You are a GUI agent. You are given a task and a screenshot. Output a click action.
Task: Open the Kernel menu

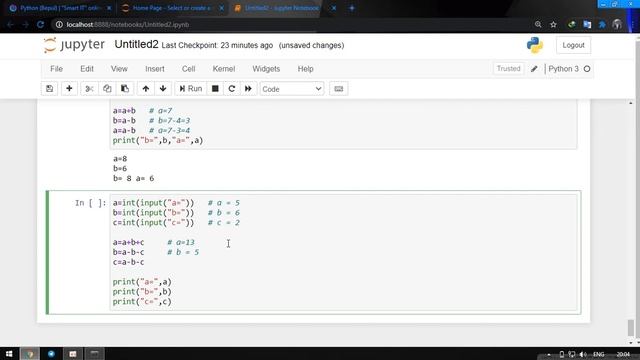(x=224, y=69)
